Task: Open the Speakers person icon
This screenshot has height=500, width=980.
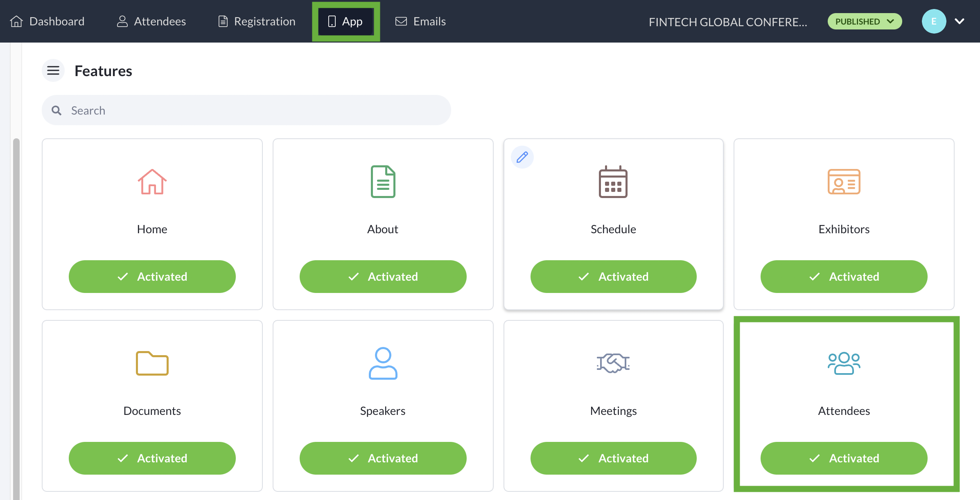Action: [x=383, y=363]
